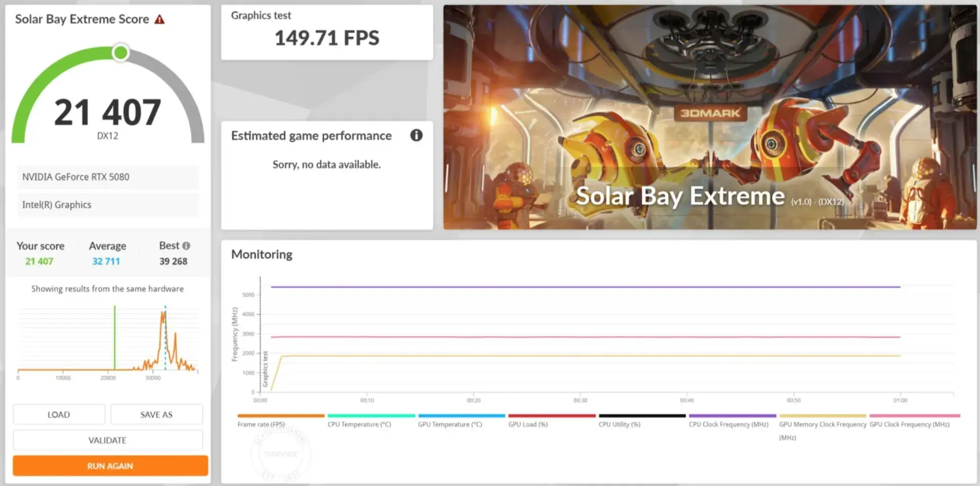980x486 pixels.
Task: Click the Solar Bay Extreme benchmark image
Action: (x=709, y=117)
